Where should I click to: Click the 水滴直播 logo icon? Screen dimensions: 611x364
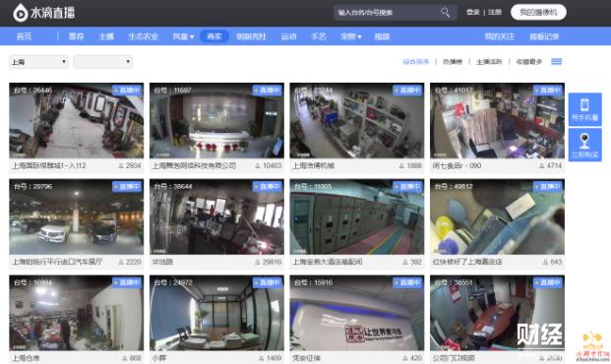[21, 13]
